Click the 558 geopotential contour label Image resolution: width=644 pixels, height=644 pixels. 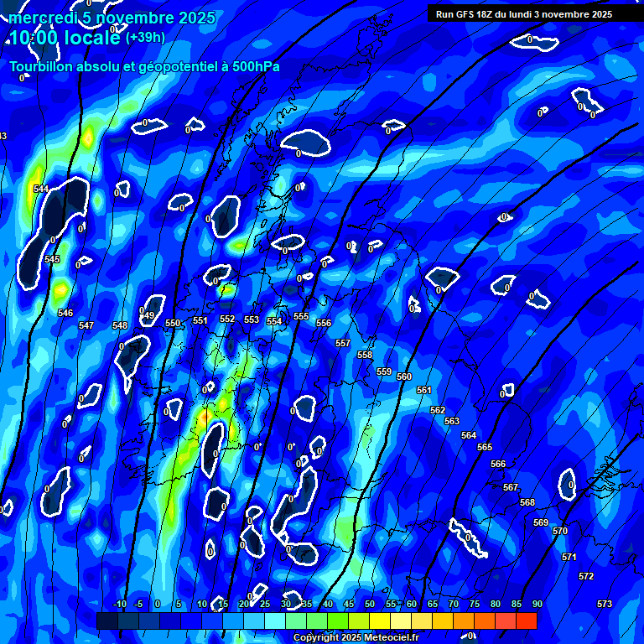coord(365,356)
